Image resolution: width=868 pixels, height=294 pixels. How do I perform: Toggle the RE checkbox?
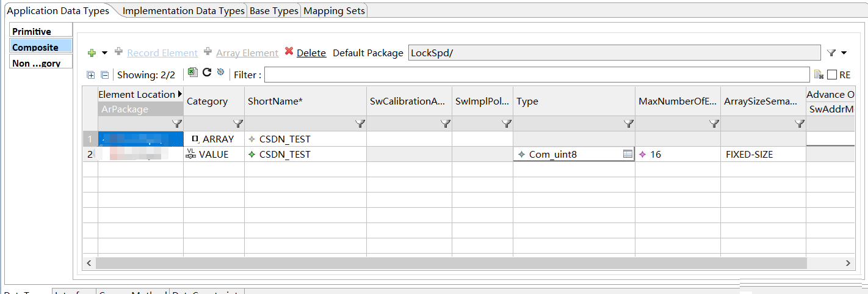[832, 75]
